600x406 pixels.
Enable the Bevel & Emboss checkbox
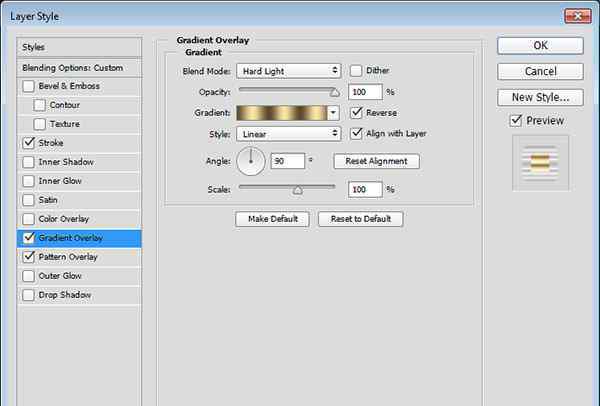click(x=28, y=86)
